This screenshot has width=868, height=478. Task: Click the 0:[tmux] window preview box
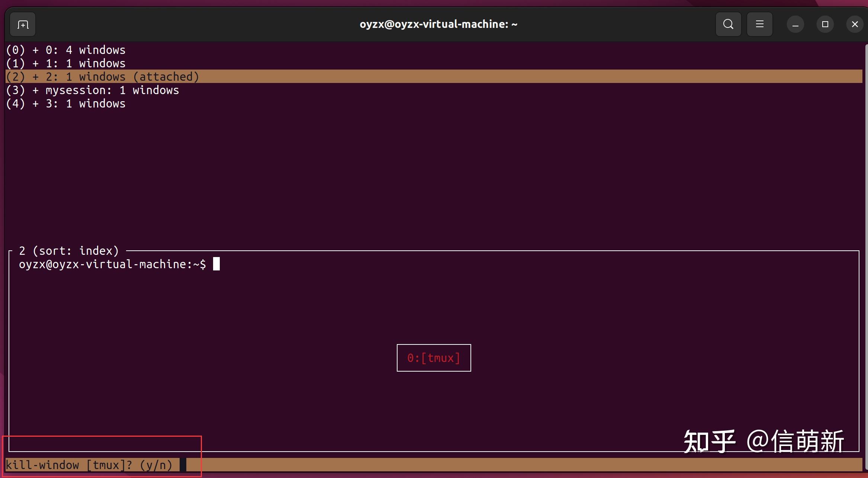pos(433,357)
